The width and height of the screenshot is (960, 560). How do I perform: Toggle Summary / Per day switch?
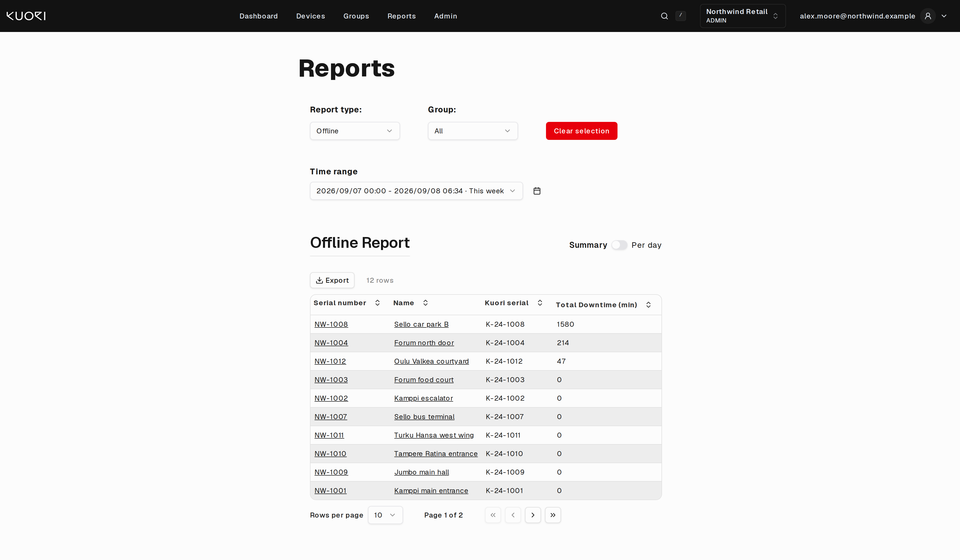[x=619, y=245]
